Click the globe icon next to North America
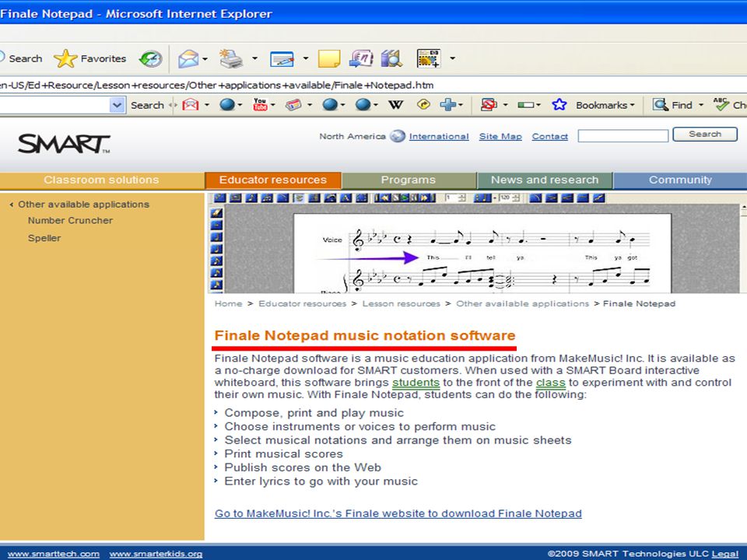 pyautogui.click(x=398, y=136)
